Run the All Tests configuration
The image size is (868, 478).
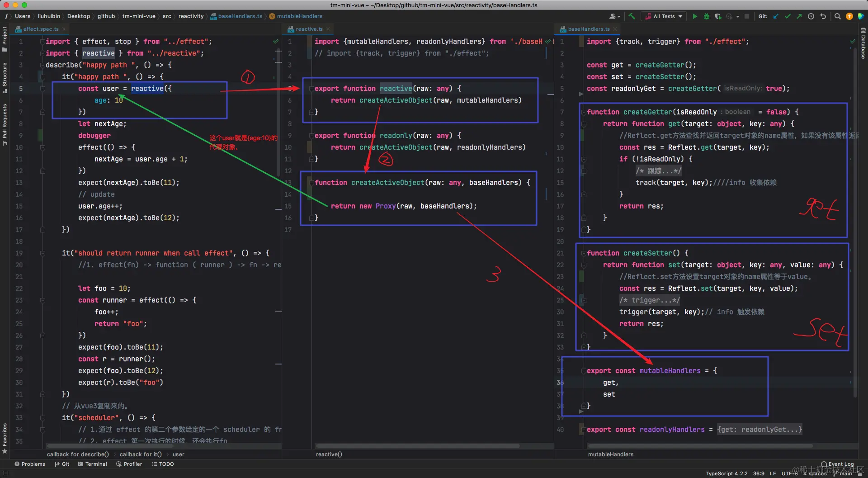click(695, 16)
